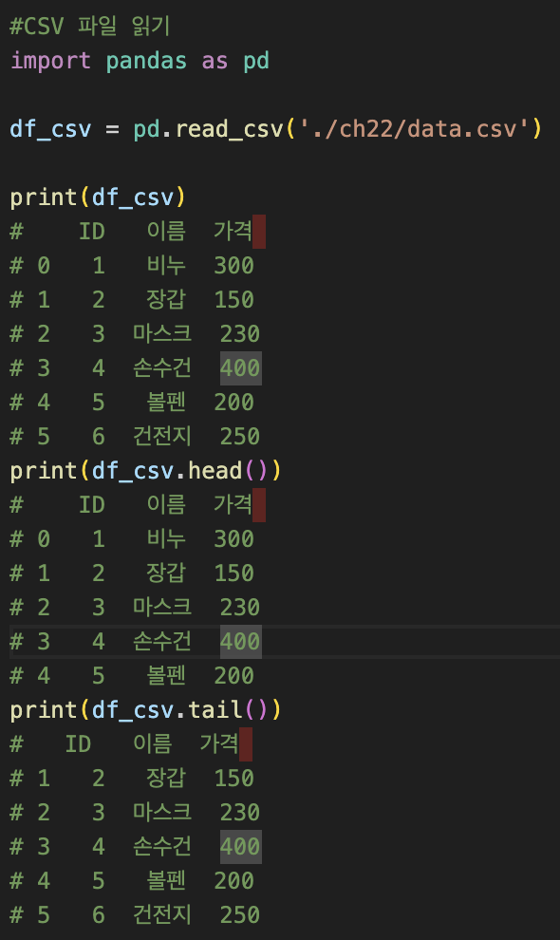Image resolution: width=560 pixels, height=940 pixels.
Task: Click the 'df_csv' variable being assigned
Action: [51, 129]
